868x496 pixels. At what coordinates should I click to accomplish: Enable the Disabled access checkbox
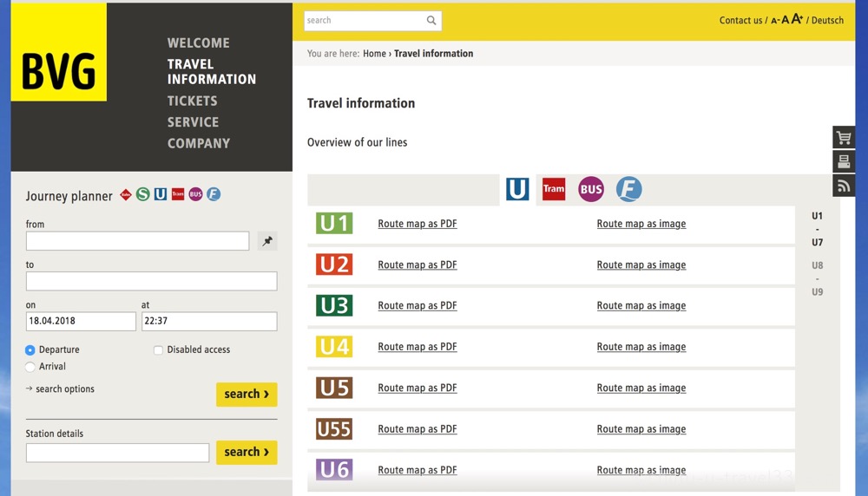coord(158,350)
